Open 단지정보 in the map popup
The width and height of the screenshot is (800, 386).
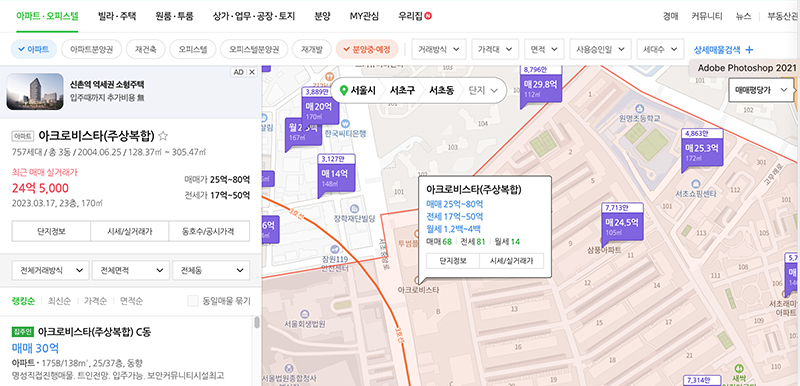pos(453,261)
